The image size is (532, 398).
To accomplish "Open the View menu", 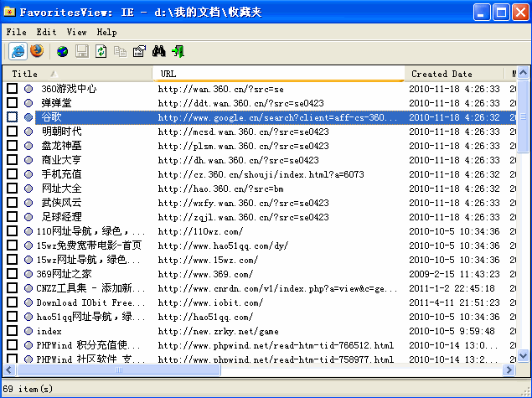I will 77,32.
